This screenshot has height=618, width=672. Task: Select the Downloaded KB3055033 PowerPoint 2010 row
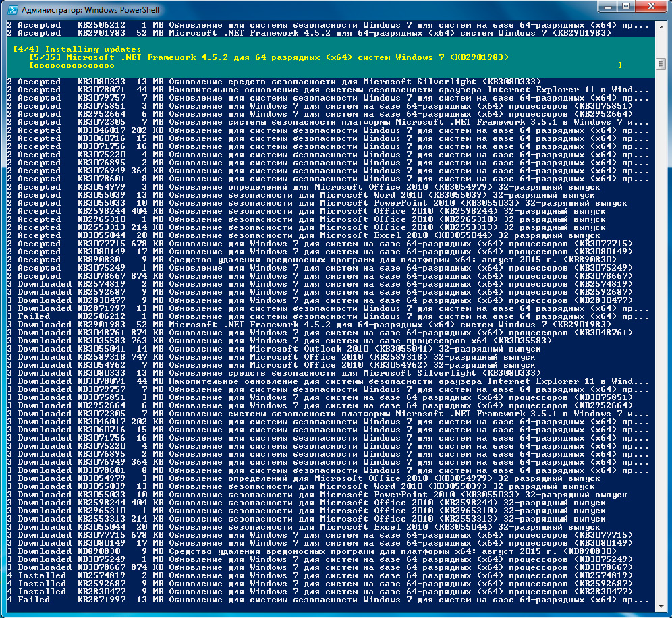317,495
